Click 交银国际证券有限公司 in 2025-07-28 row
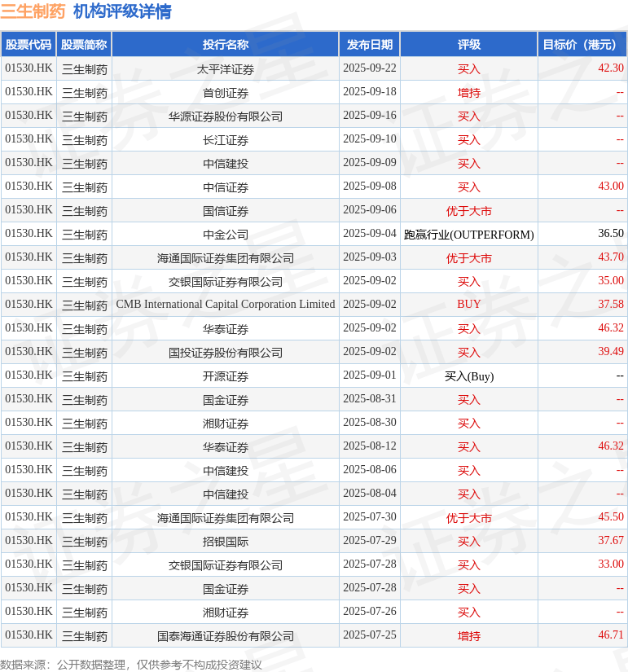 click(x=226, y=564)
